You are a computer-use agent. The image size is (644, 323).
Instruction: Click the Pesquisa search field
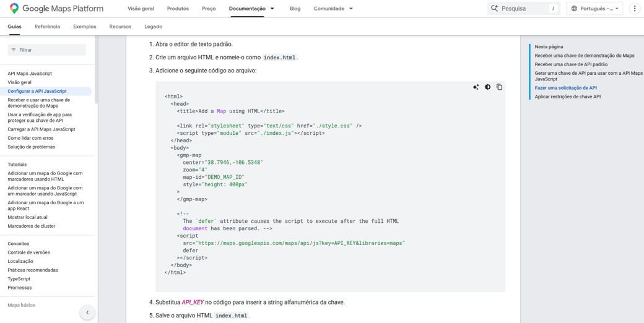(x=524, y=8)
